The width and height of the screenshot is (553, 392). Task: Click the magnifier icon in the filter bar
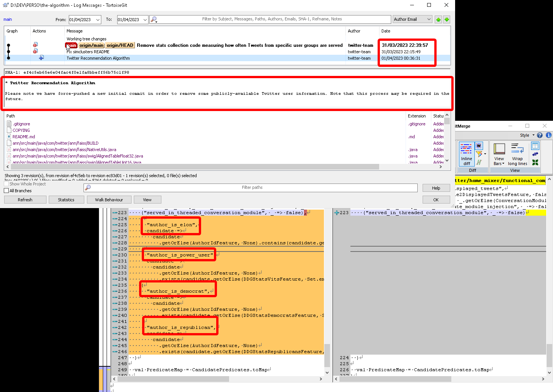click(x=153, y=19)
